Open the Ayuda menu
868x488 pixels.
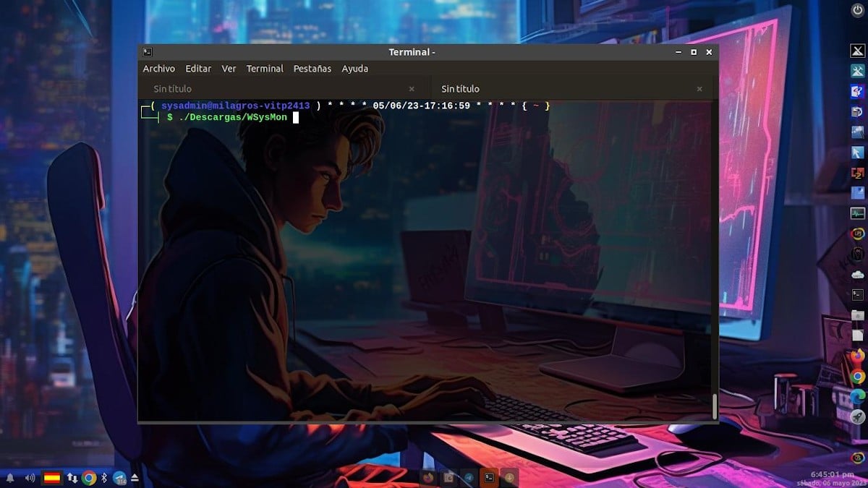point(355,69)
